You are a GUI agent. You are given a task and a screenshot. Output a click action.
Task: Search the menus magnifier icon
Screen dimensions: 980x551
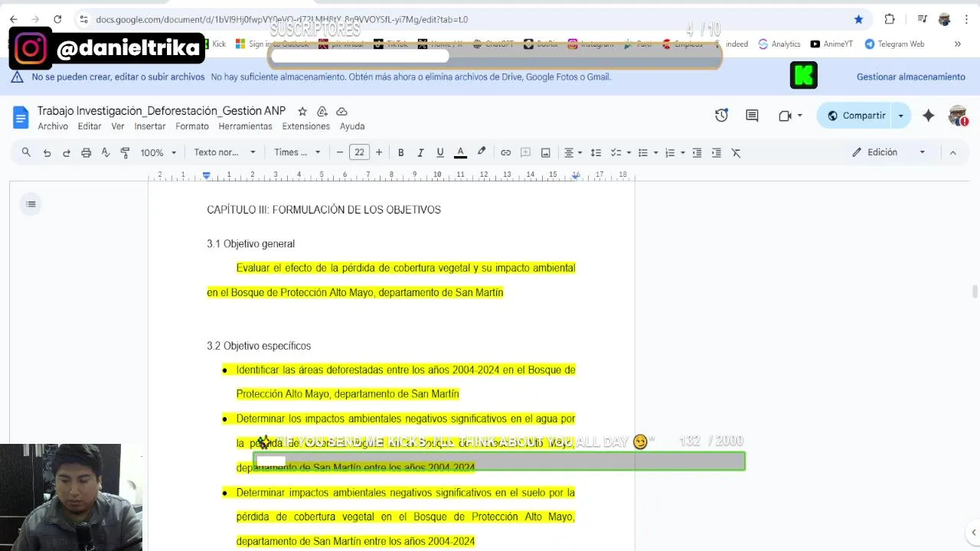[x=26, y=152]
